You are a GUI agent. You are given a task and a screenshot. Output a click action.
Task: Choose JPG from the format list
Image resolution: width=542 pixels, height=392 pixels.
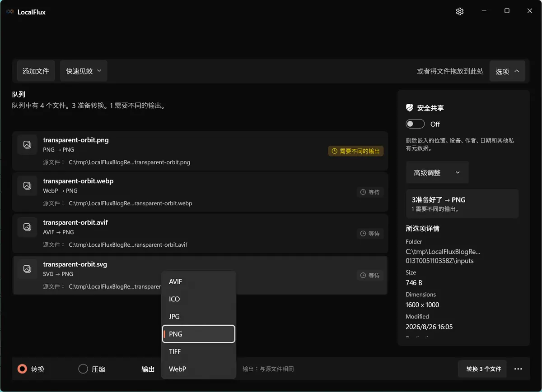(x=199, y=317)
